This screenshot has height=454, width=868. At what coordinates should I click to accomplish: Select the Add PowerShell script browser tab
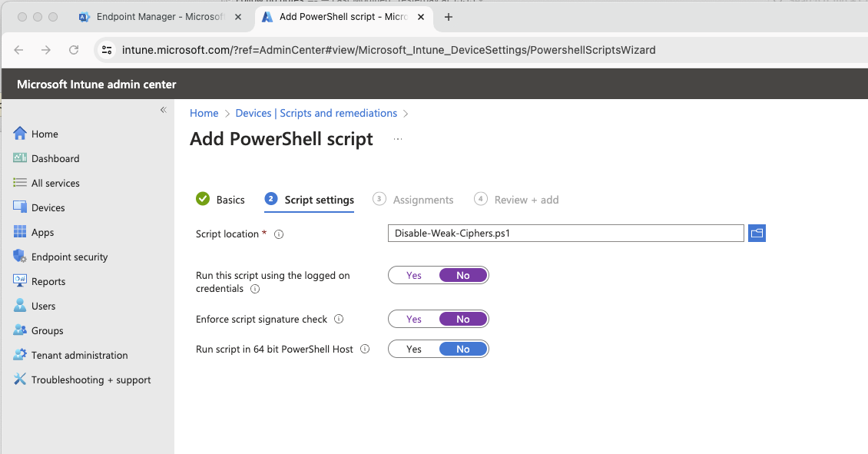click(343, 17)
